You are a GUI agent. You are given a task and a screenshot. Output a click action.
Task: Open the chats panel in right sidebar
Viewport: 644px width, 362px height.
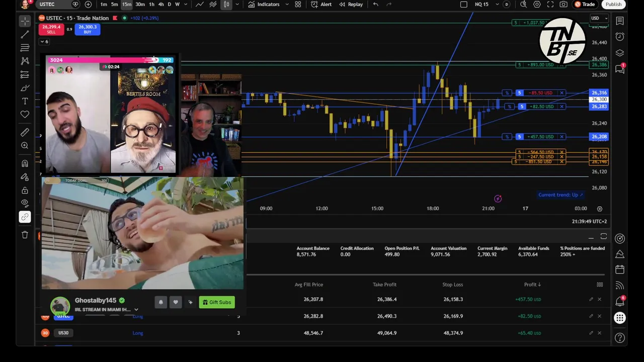(620, 69)
